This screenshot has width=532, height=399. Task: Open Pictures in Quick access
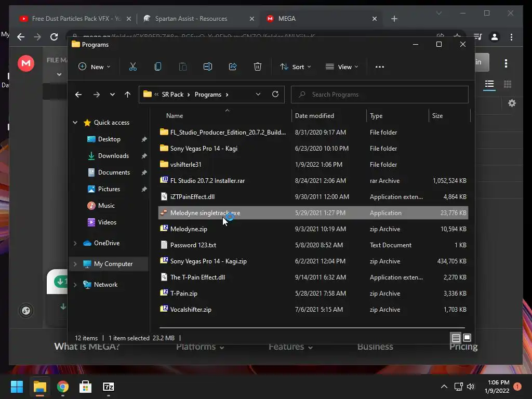pyautogui.click(x=109, y=189)
